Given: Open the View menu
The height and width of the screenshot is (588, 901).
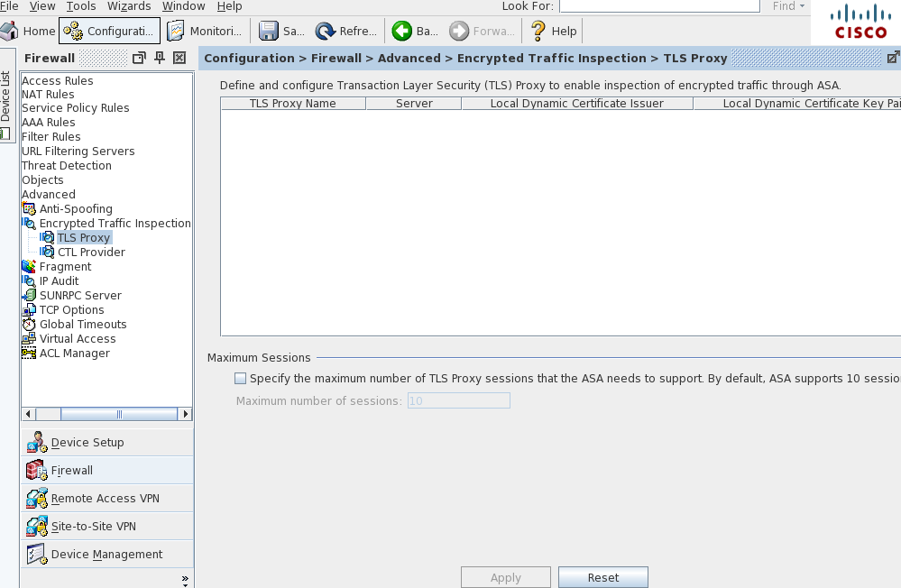Looking at the screenshot, I should 42,6.
